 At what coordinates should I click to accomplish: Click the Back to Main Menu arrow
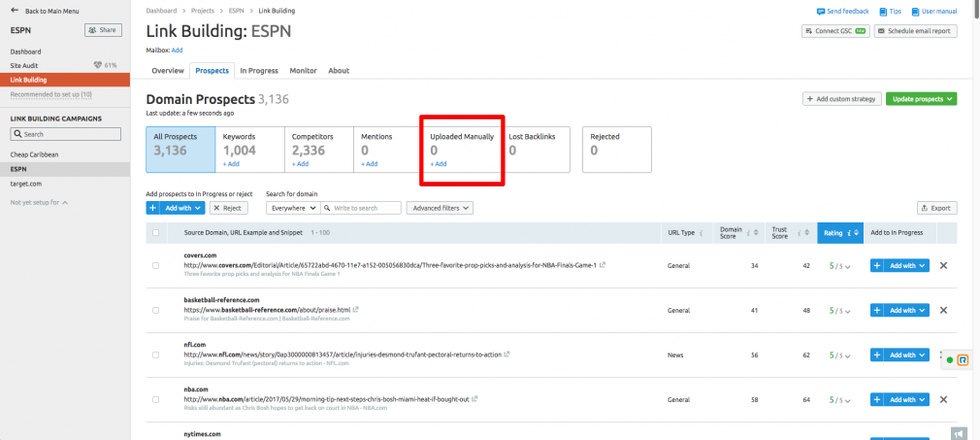click(x=15, y=11)
